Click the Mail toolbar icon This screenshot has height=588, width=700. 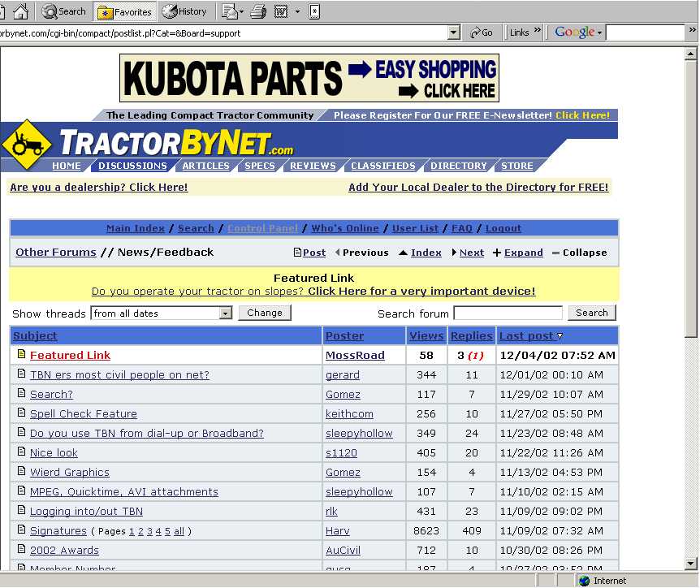[230, 11]
